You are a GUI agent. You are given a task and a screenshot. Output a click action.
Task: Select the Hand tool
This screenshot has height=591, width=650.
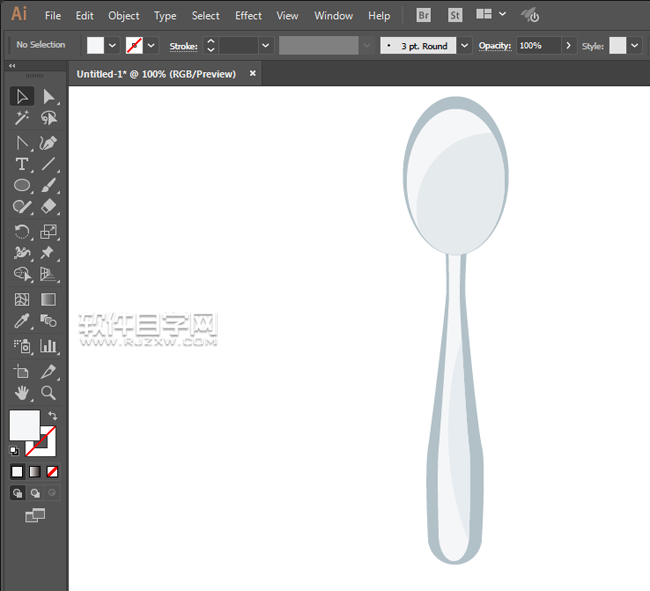pyautogui.click(x=22, y=393)
